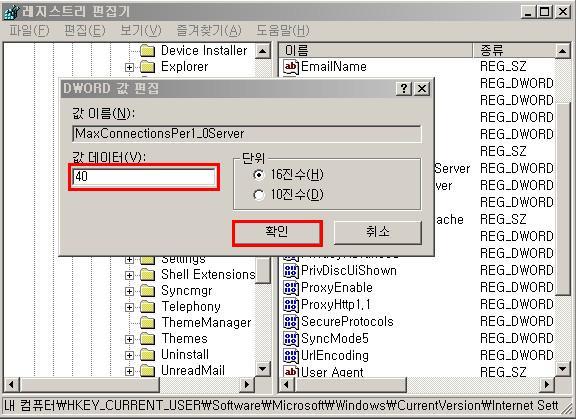
Task: Expand the Shell Extensions tree node
Action: tap(129, 275)
